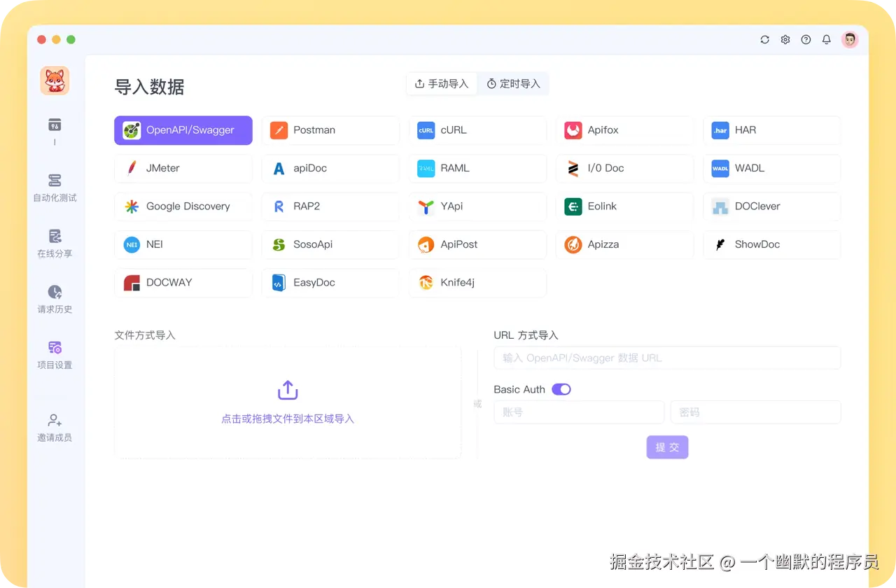The image size is (896, 588).
Task: Open the fox logo in sidebar
Action: pyautogui.click(x=55, y=80)
